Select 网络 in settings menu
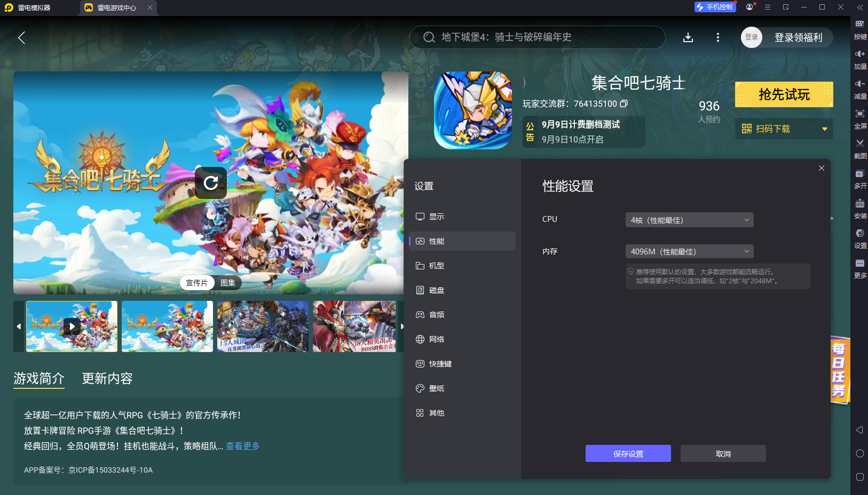 point(462,339)
